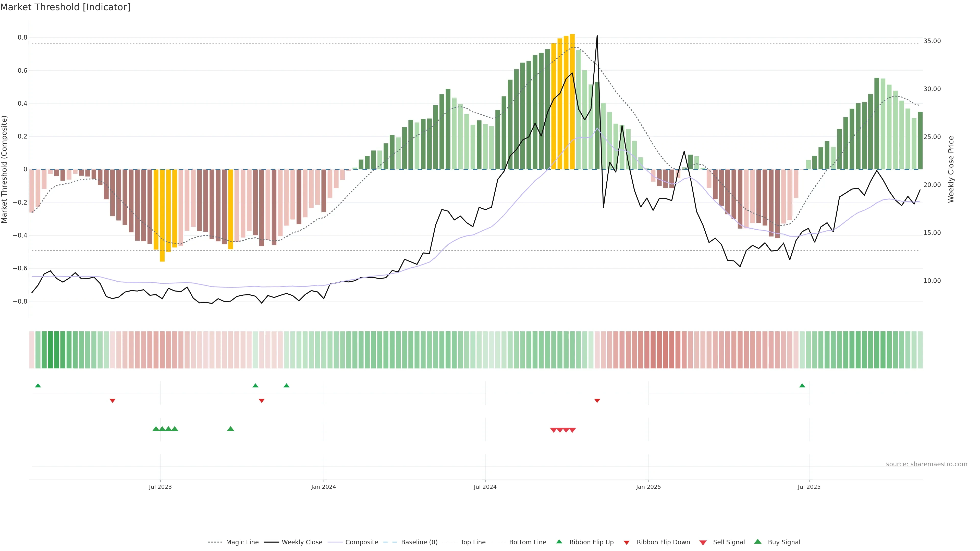Select Ribbon Flip Up marker near Jul 2025
This screenshot has height=551, width=980.
[802, 386]
